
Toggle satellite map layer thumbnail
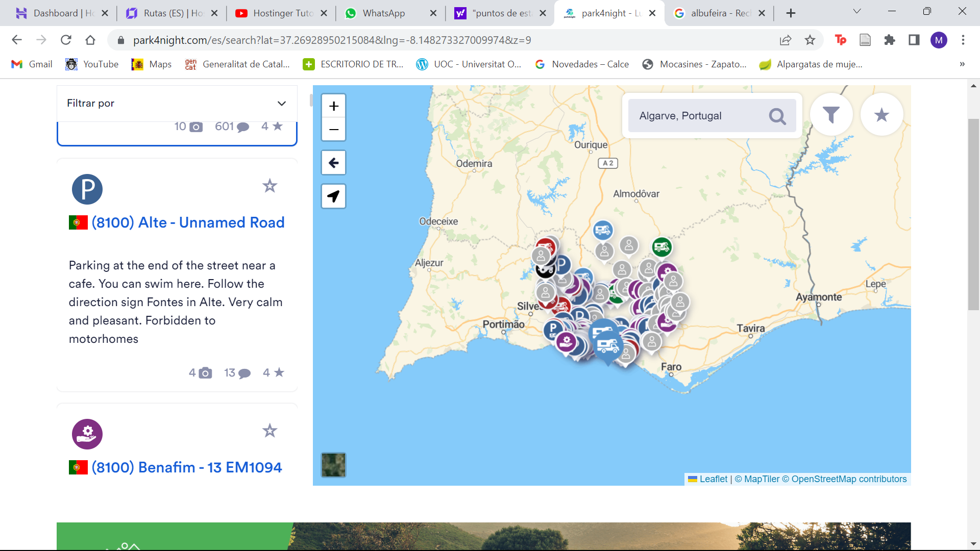[x=333, y=465]
